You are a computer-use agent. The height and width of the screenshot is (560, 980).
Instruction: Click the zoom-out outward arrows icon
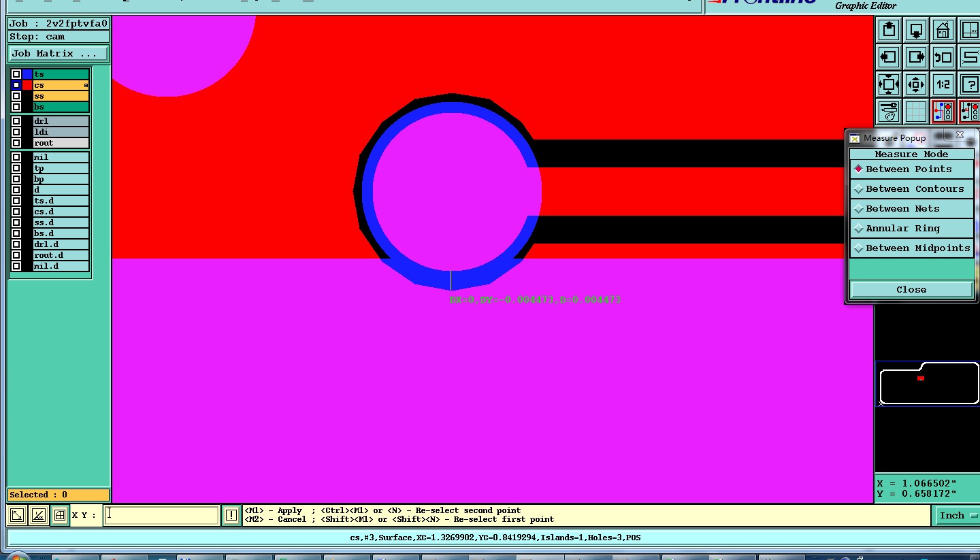pyautogui.click(x=916, y=84)
